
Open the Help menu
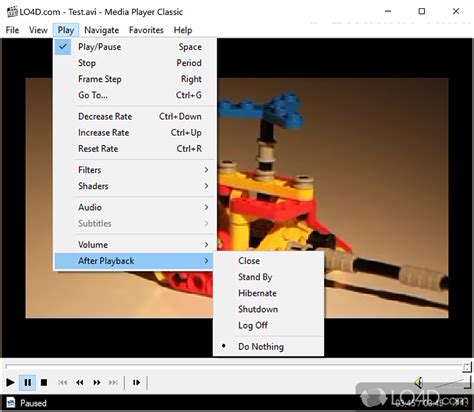pyautogui.click(x=183, y=30)
